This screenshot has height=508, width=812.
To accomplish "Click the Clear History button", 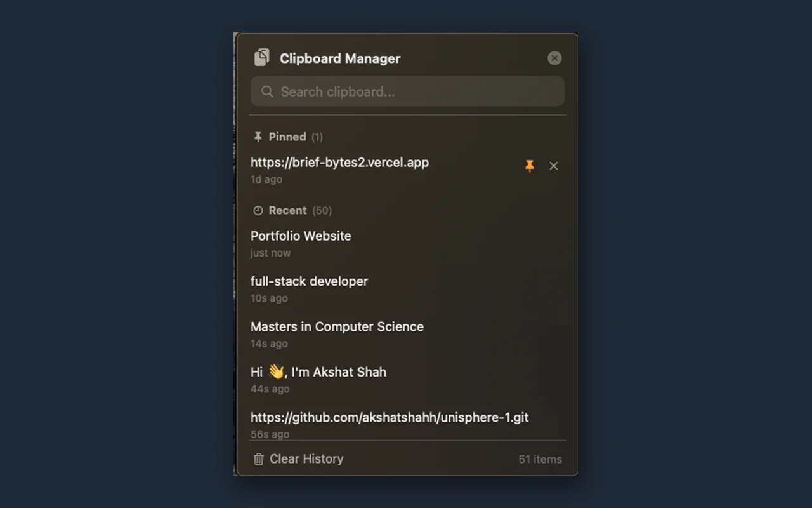I will tap(298, 458).
